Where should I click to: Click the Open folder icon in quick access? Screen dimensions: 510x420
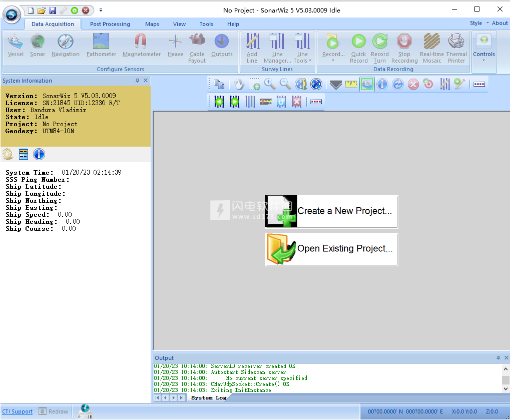click(42, 11)
